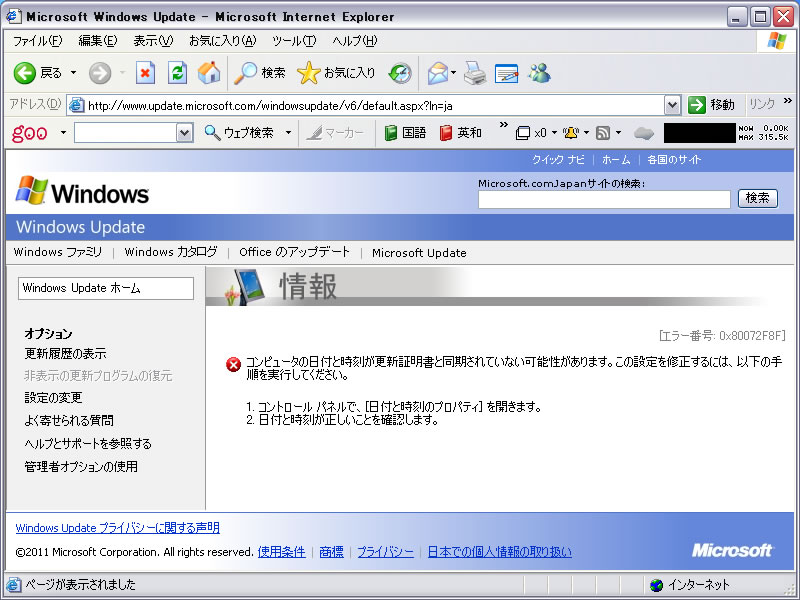Screen dimensions: 800x600
Task: Open the Windows カタログ link
Action: point(171,252)
